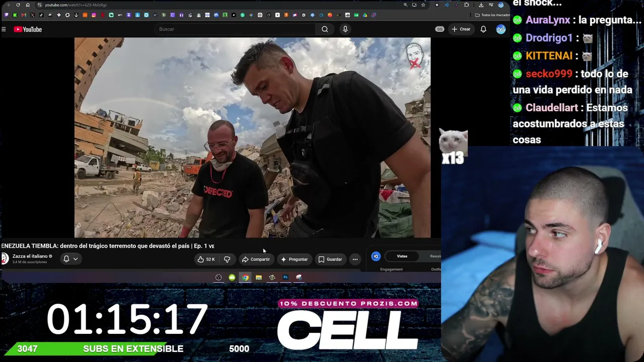Start voice search with the microphone

(x=345, y=29)
